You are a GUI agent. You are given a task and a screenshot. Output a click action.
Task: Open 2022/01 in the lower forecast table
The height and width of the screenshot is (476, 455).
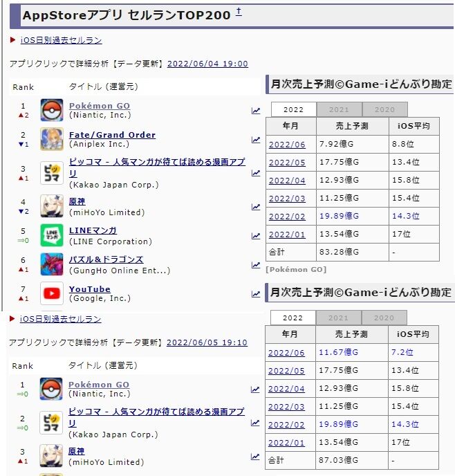(x=286, y=443)
